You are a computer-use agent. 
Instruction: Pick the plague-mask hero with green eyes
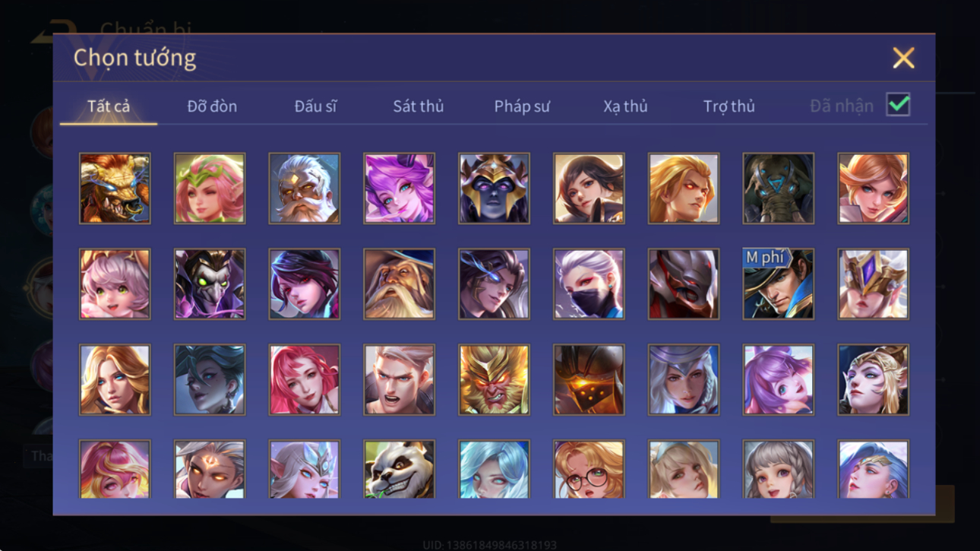(x=210, y=283)
